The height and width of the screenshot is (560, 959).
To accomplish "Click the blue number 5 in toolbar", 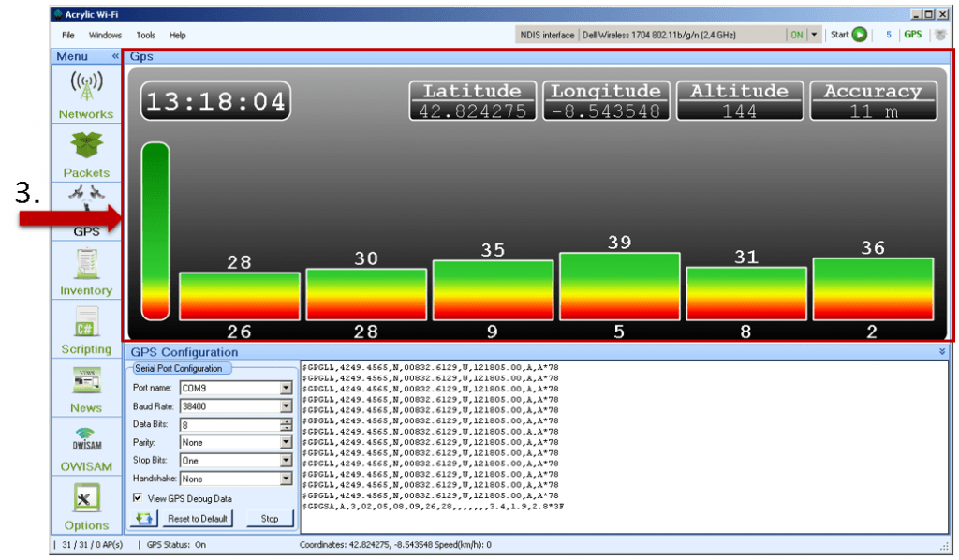I will click(x=888, y=35).
